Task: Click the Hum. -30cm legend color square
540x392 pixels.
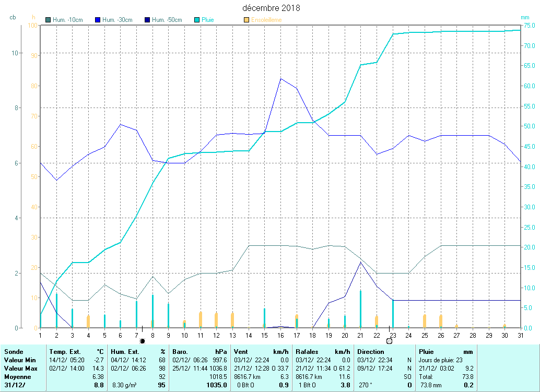Action: (98, 20)
